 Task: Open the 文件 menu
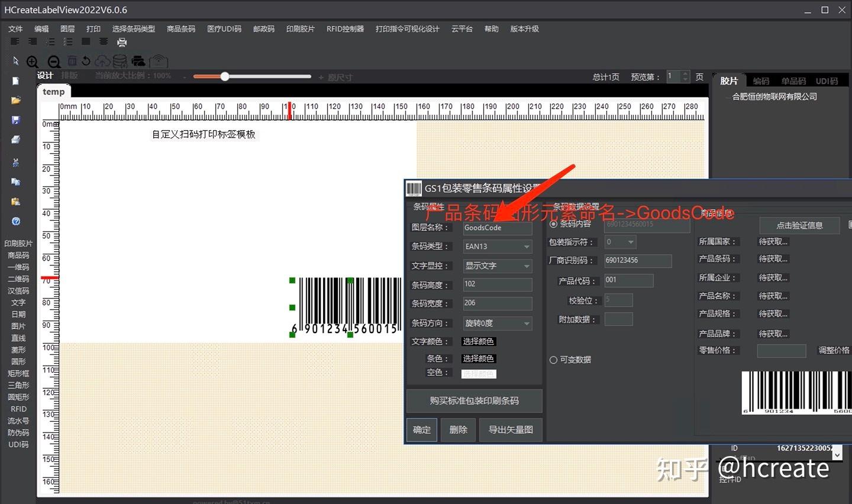[x=15, y=28]
